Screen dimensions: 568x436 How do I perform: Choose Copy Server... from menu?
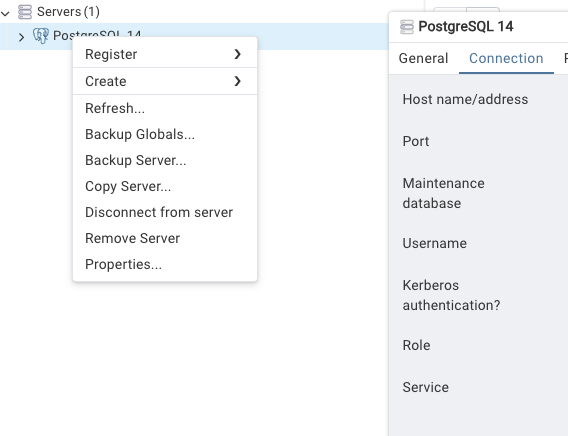pyautogui.click(x=165, y=186)
